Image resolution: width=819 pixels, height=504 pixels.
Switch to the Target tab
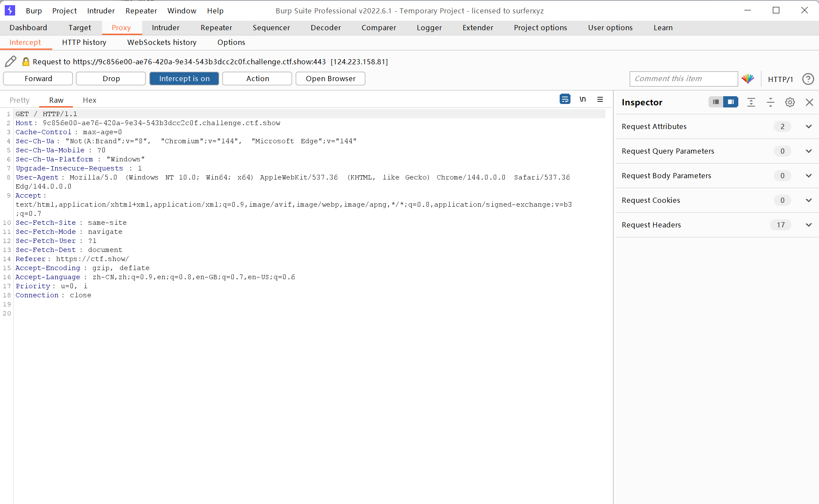[80, 28]
